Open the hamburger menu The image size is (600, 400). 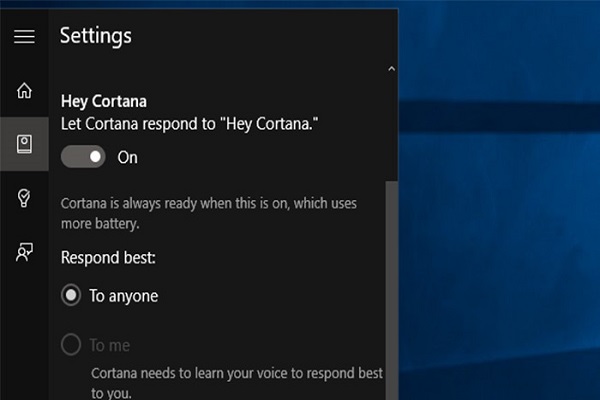pos(24,37)
